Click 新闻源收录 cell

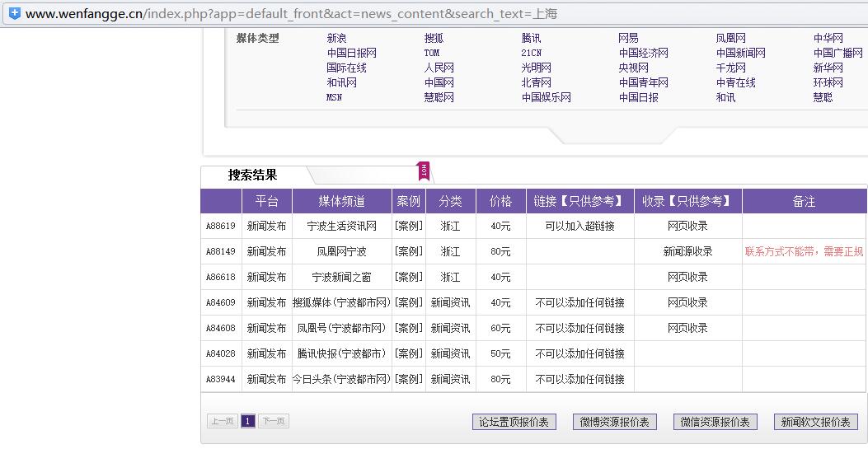(x=688, y=251)
